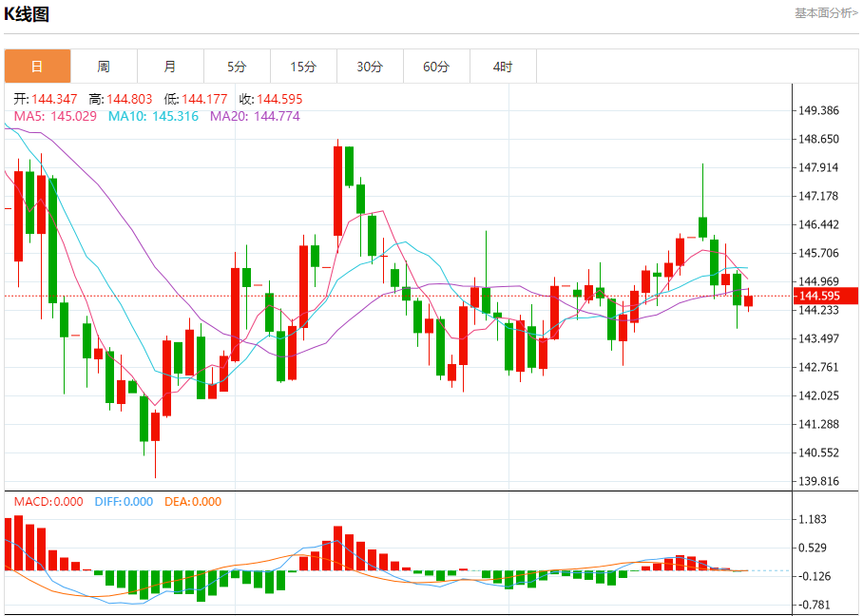
Task: Show the 60分 chart tab
Action: (x=436, y=67)
